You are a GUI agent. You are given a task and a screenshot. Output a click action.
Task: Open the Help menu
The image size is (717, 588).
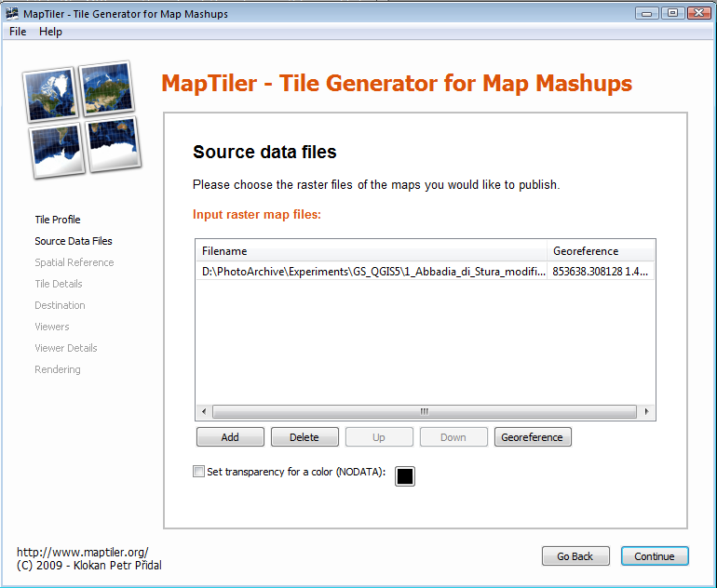(50, 32)
